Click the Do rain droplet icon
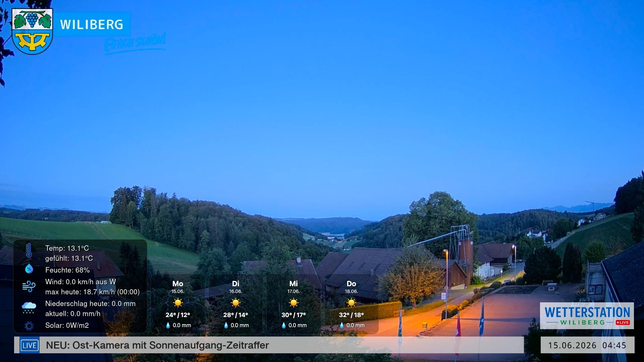644x362 pixels. pos(342,325)
